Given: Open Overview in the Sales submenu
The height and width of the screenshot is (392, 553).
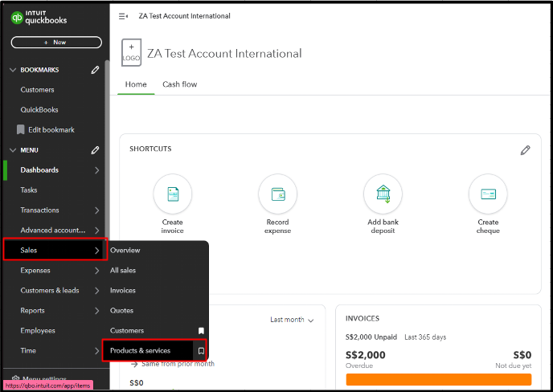Looking at the screenshot, I should [125, 251].
